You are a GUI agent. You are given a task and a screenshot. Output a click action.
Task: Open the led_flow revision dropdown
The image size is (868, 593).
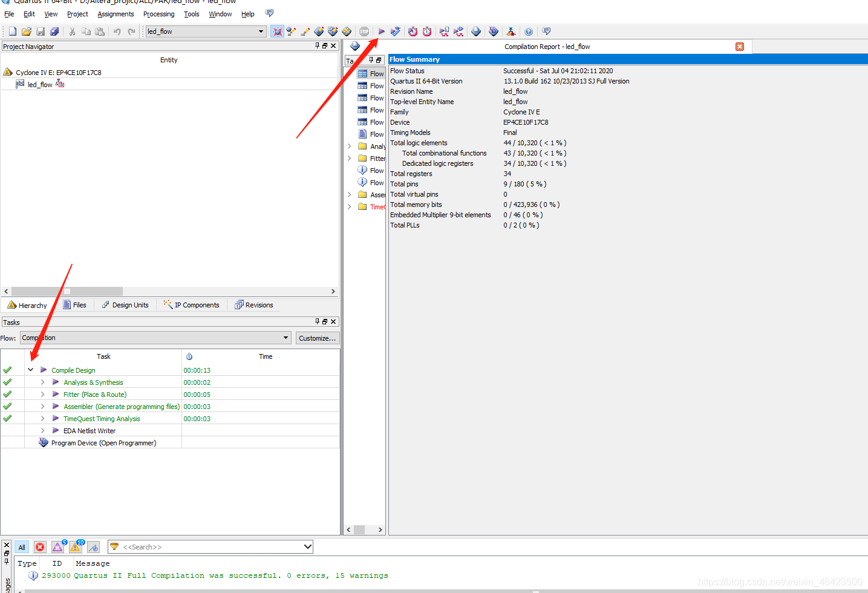[206, 31]
